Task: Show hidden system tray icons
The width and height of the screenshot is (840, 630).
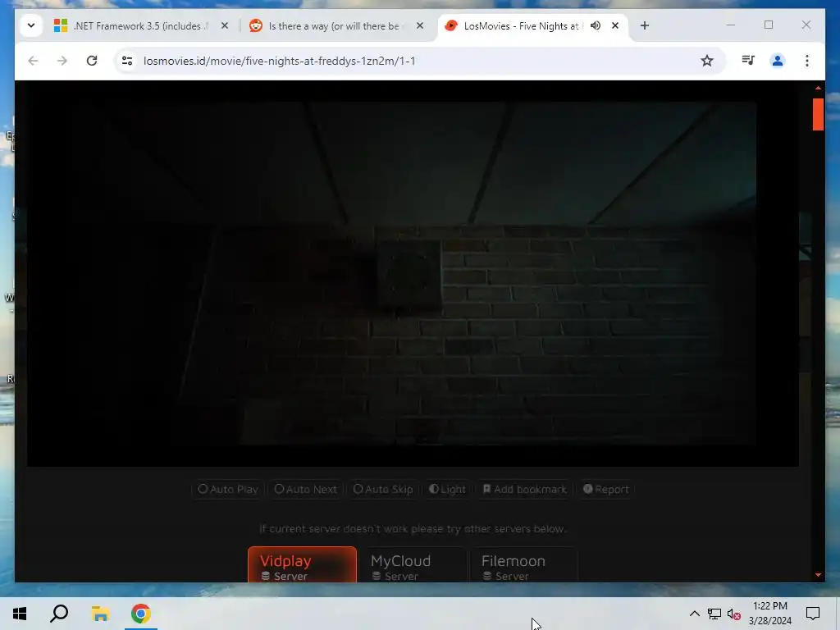Action: (x=694, y=614)
